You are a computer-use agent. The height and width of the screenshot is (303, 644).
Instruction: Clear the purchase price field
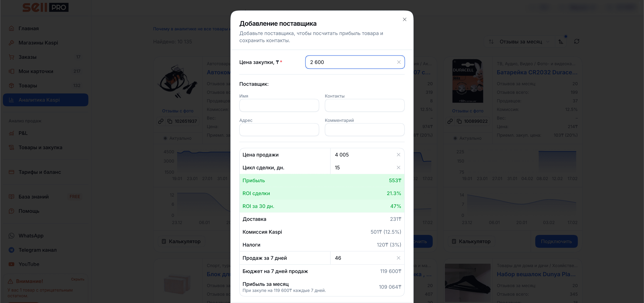[399, 62]
